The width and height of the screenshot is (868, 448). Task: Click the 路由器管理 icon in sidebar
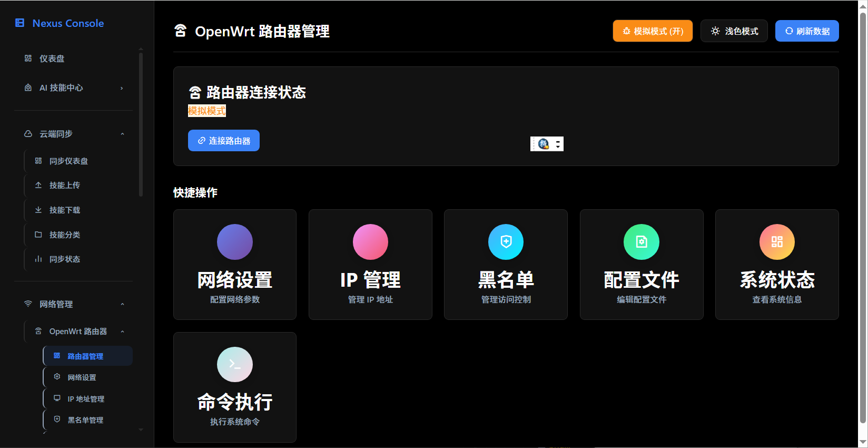[x=57, y=356]
